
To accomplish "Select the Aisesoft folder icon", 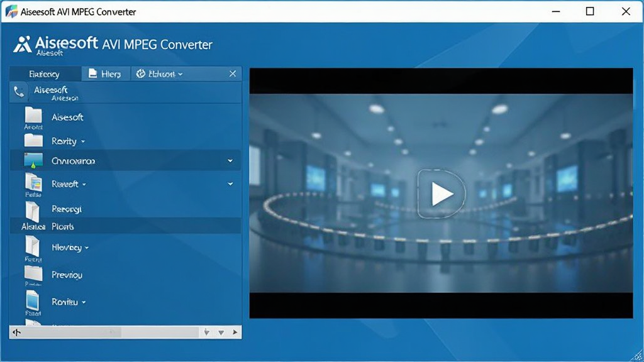I will click(x=33, y=115).
